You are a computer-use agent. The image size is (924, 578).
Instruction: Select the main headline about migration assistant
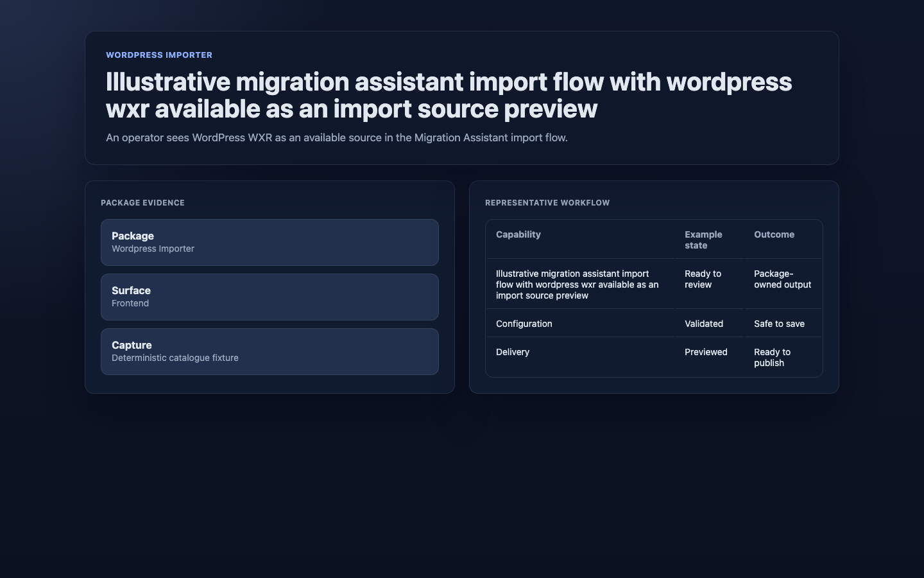coord(449,96)
